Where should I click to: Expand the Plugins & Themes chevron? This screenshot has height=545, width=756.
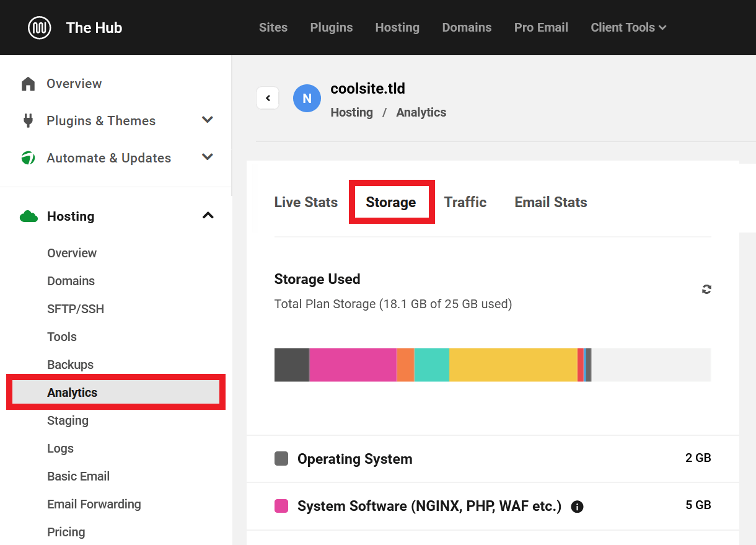(208, 120)
